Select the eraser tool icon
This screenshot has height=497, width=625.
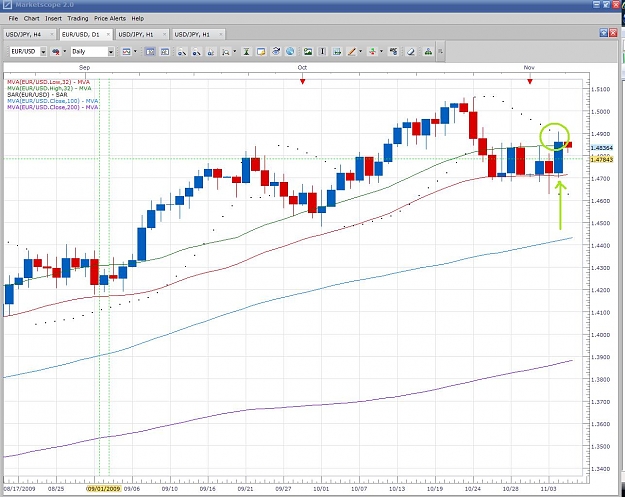(411, 51)
